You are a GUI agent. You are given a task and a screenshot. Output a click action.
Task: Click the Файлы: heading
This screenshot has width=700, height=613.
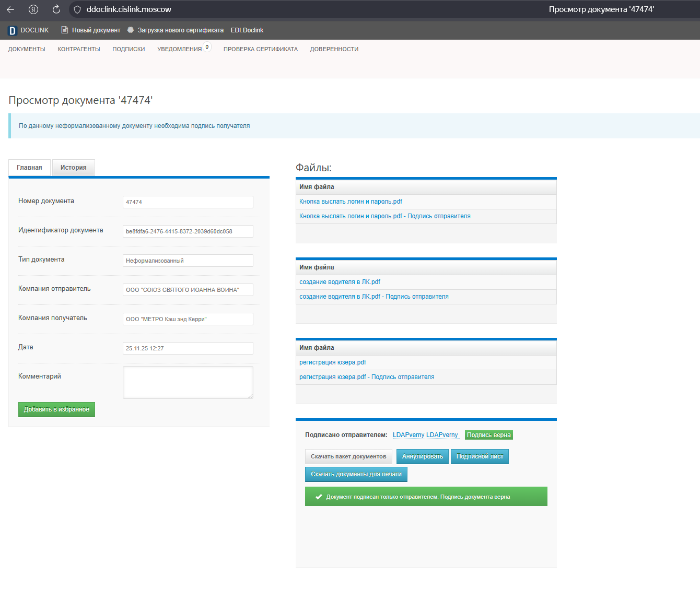click(x=313, y=168)
